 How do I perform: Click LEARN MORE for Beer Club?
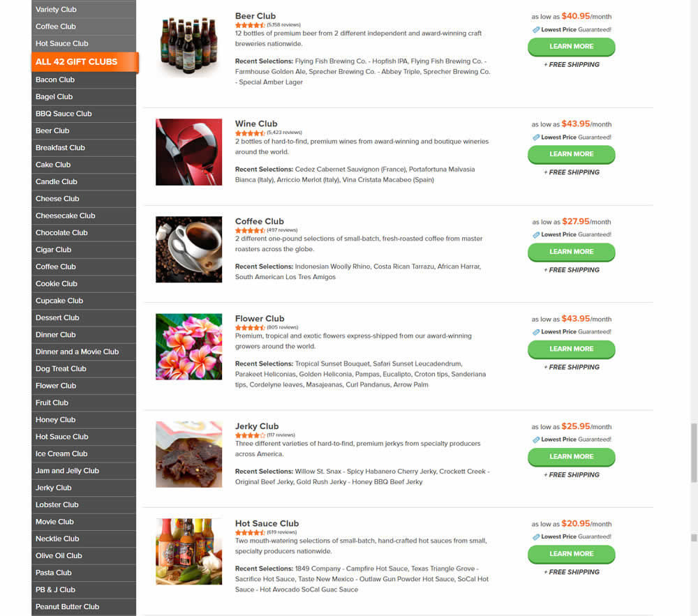tap(571, 47)
